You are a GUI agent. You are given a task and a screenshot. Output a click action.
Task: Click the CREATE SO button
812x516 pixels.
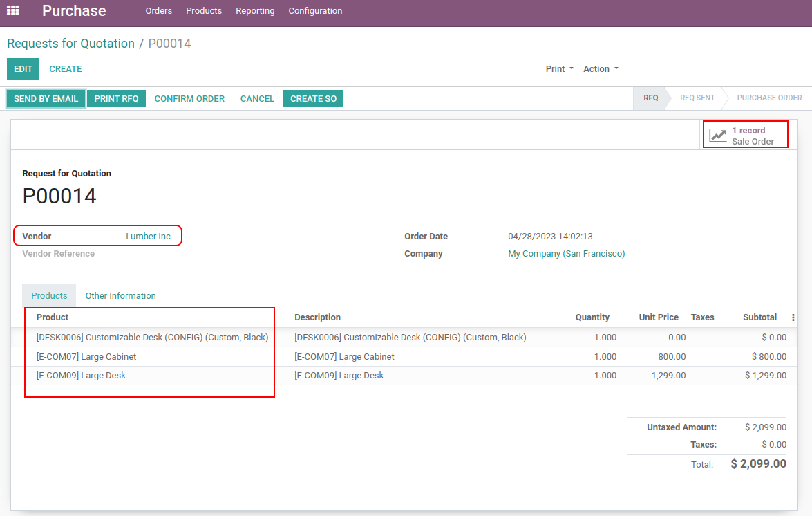click(x=313, y=99)
